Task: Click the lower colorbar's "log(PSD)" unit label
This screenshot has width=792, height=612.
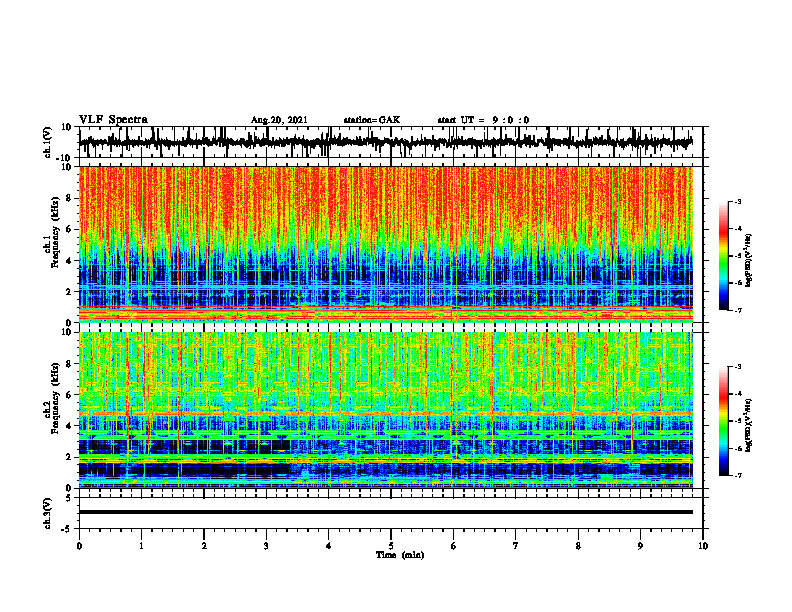Action: [x=749, y=425]
